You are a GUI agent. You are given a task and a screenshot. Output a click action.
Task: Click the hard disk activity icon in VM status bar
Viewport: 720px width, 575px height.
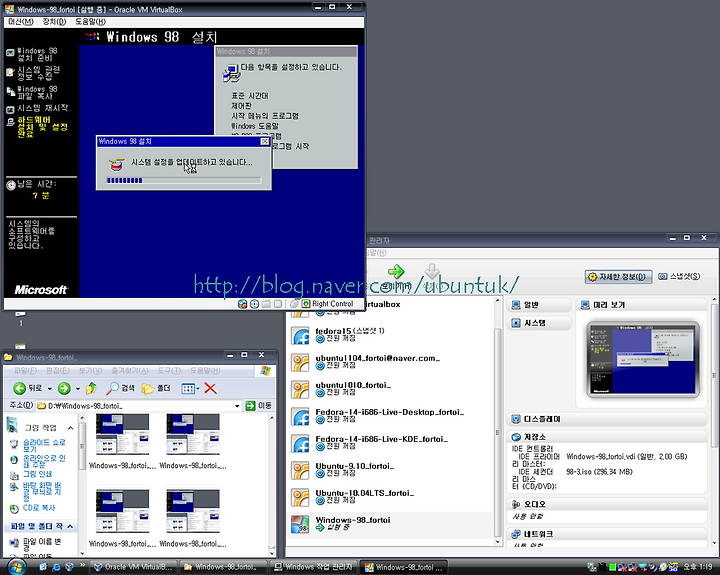click(242, 304)
